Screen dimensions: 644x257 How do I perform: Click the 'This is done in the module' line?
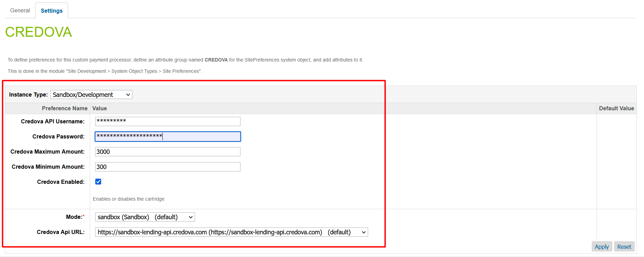[x=105, y=71]
